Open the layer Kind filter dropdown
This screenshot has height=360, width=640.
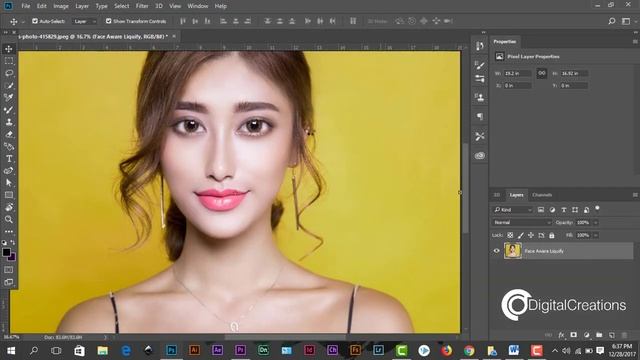(513, 210)
